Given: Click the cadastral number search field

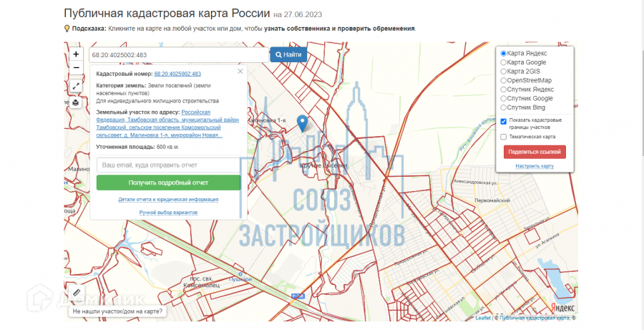Looking at the screenshot, I should click(x=179, y=54).
